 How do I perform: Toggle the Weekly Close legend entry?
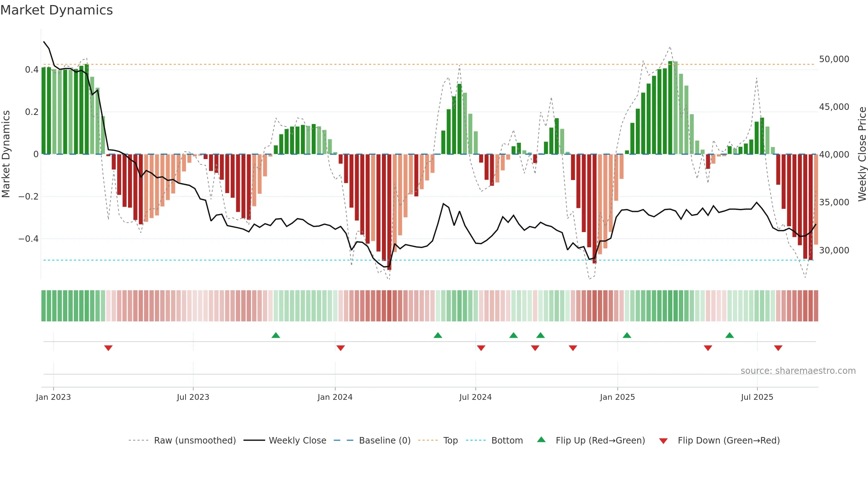[x=285, y=440]
